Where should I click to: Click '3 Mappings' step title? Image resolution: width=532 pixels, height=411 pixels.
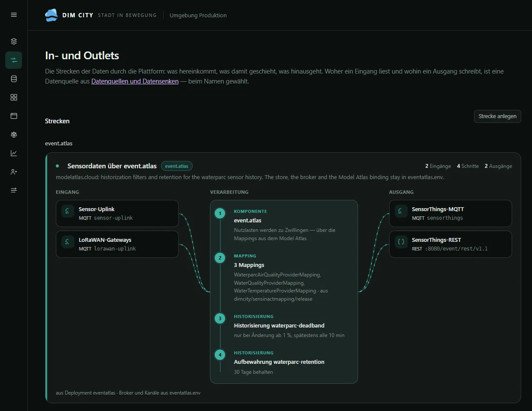click(249, 265)
